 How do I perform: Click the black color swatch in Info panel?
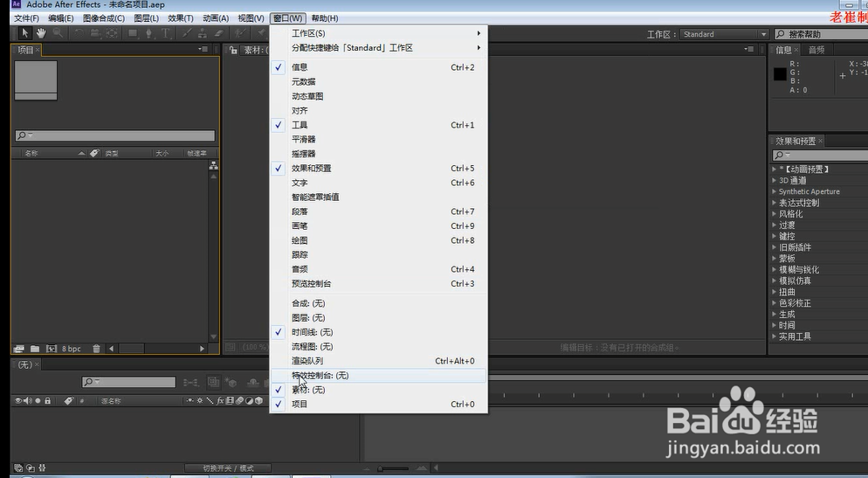(x=780, y=73)
